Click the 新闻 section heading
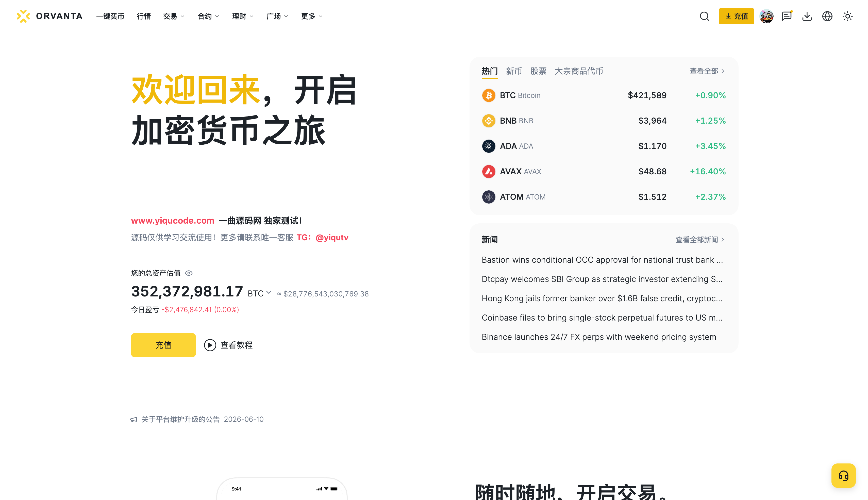Viewport: 868px width, 500px height. point(490,240)
